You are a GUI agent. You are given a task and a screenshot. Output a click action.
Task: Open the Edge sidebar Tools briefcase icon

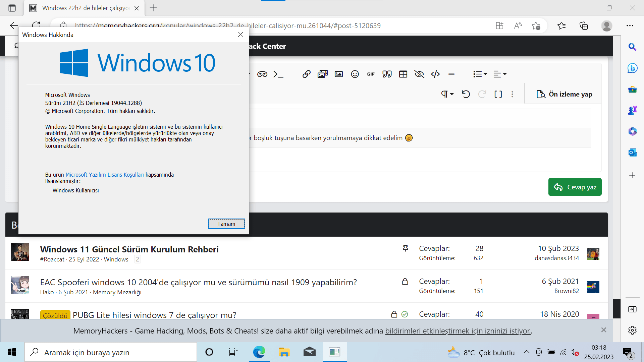click(x=632, y=89)
